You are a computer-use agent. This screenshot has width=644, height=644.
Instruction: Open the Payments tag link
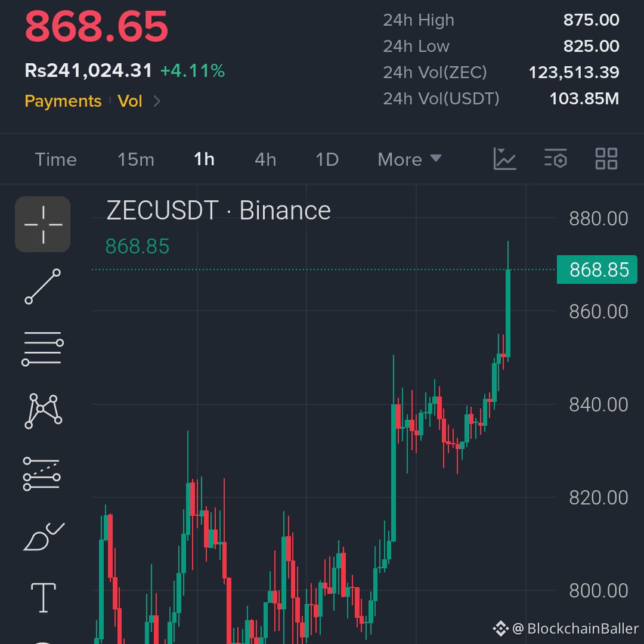click(x=63, y=101)
